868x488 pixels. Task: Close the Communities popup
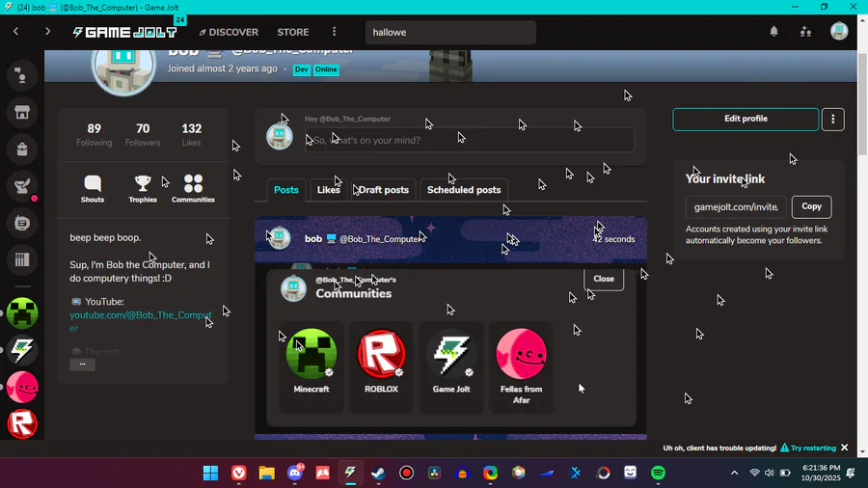604,279
